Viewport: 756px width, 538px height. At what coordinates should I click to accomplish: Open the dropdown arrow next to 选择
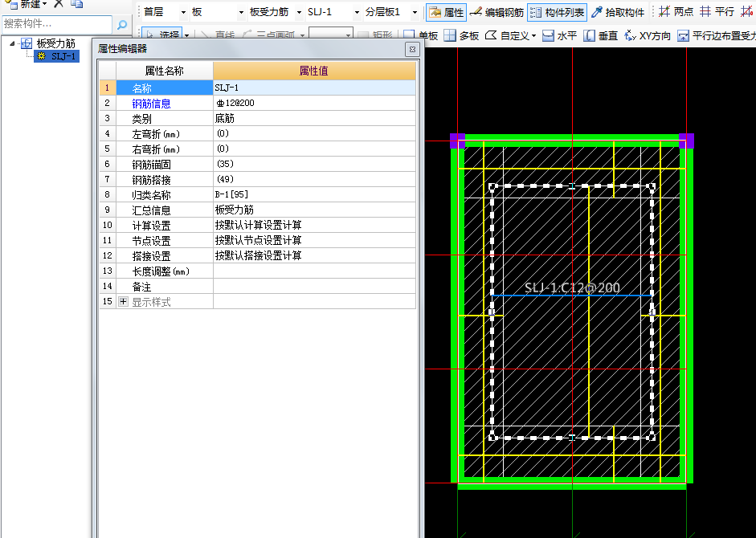point(186,35)
